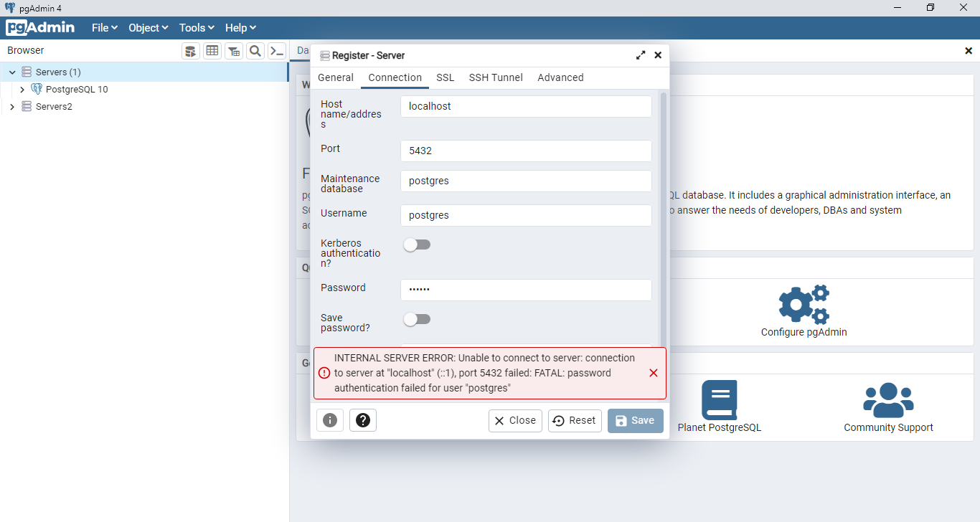Open the Help menu
The image size is (980, 522).
tap(240, 27)
